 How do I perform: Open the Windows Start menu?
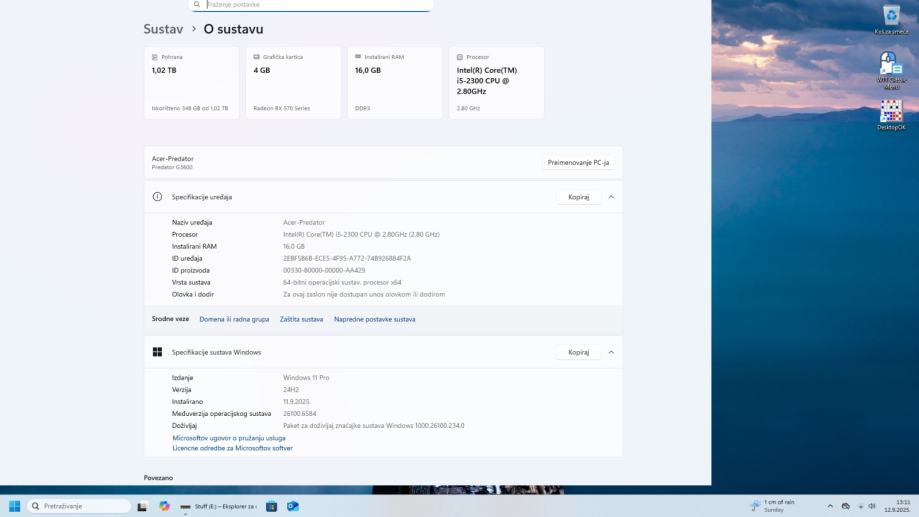(15, 506)
